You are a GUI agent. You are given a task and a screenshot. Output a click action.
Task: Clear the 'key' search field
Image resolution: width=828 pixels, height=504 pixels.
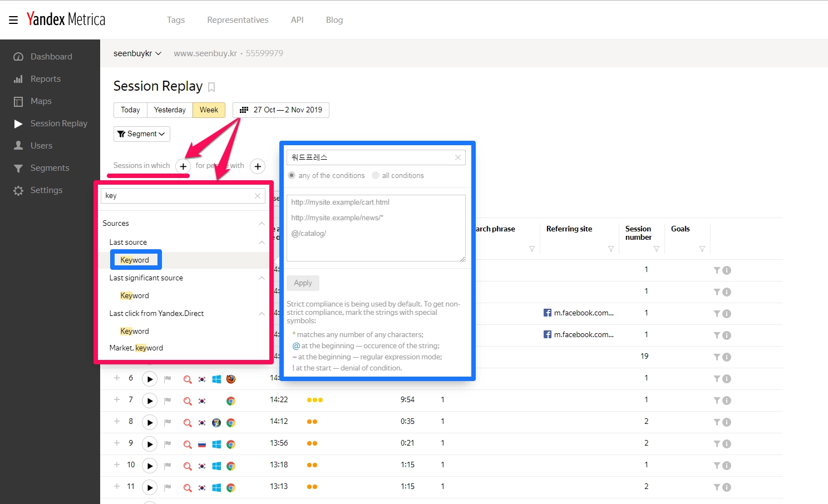tap(258, 196)
